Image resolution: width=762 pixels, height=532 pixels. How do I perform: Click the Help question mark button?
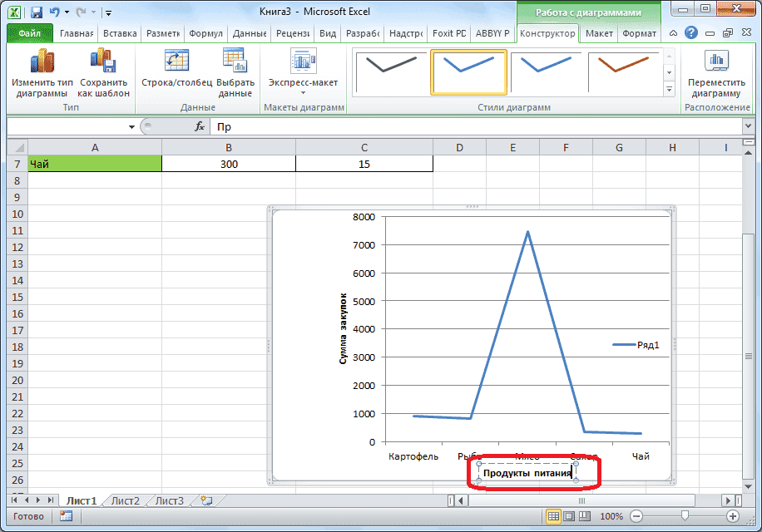(690, 33)
